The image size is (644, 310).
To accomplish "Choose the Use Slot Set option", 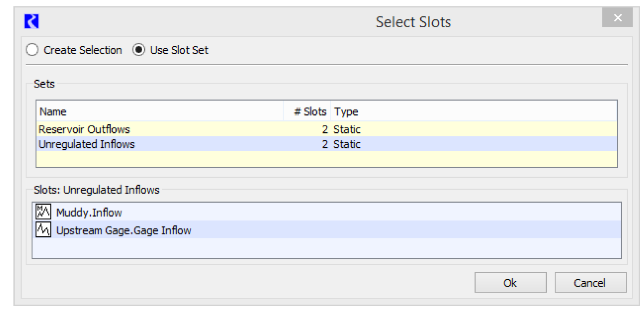I will (x=139, y=50).
